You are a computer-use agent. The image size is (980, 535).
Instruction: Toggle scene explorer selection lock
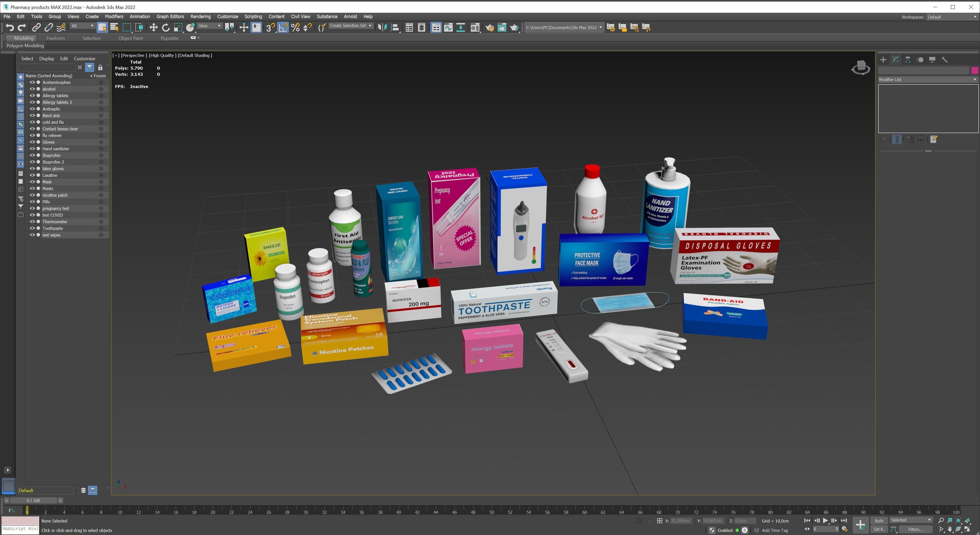coord(100,68)
